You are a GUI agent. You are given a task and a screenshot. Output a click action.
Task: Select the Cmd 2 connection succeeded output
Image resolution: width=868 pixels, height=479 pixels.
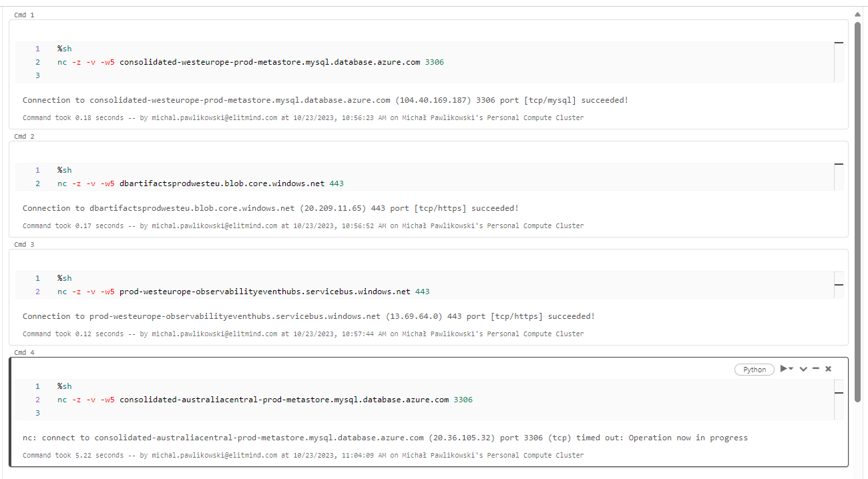click(x=270, y=207)
